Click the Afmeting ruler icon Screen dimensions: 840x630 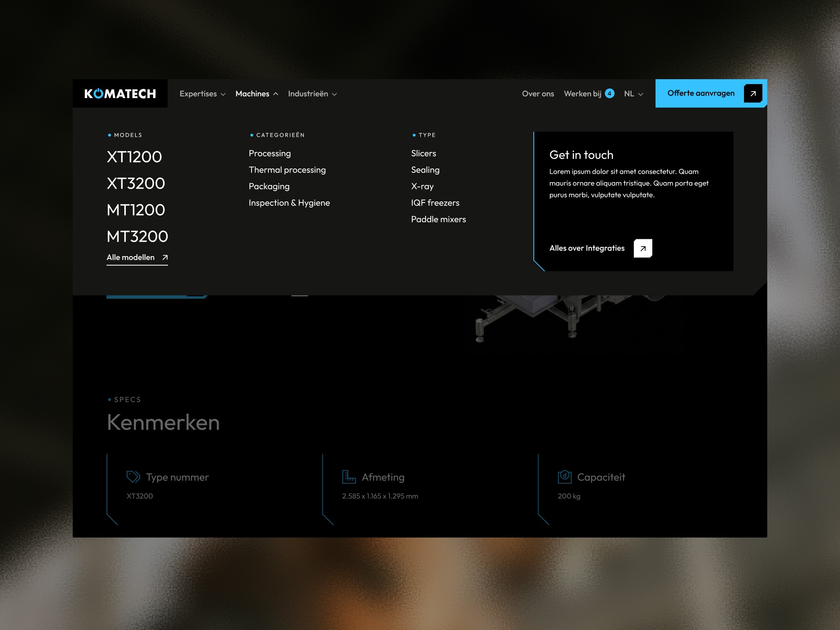[348, 477]
